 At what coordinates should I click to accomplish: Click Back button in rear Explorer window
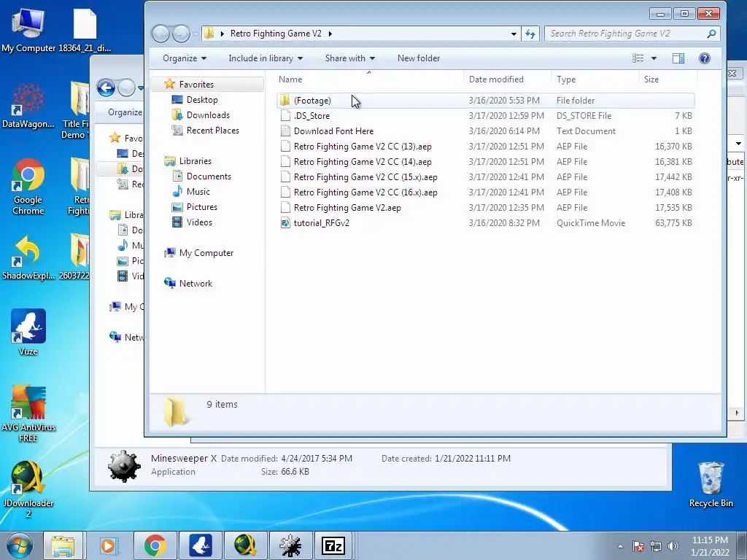coord(106,87)
